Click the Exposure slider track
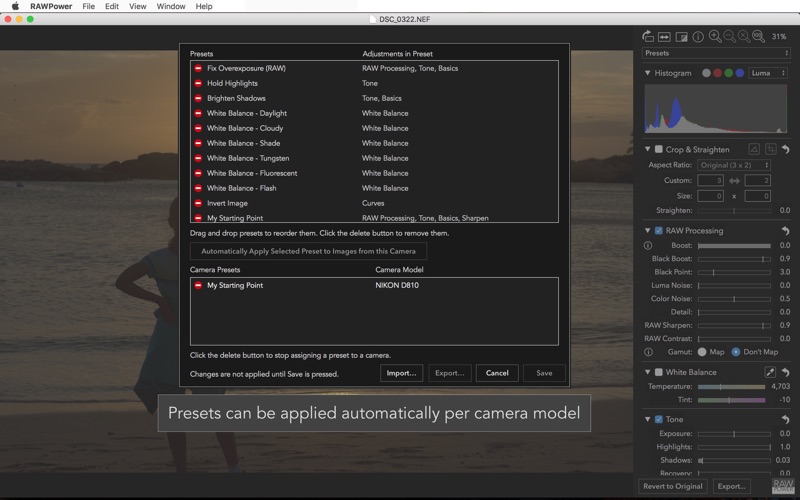Viewport: 800px width, 500px height. point(734,434)
